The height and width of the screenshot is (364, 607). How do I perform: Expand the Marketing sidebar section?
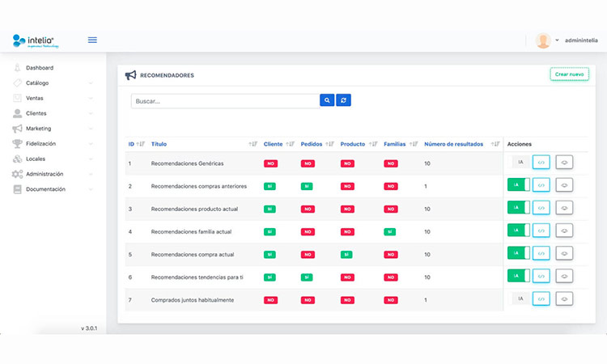(38, 129)
